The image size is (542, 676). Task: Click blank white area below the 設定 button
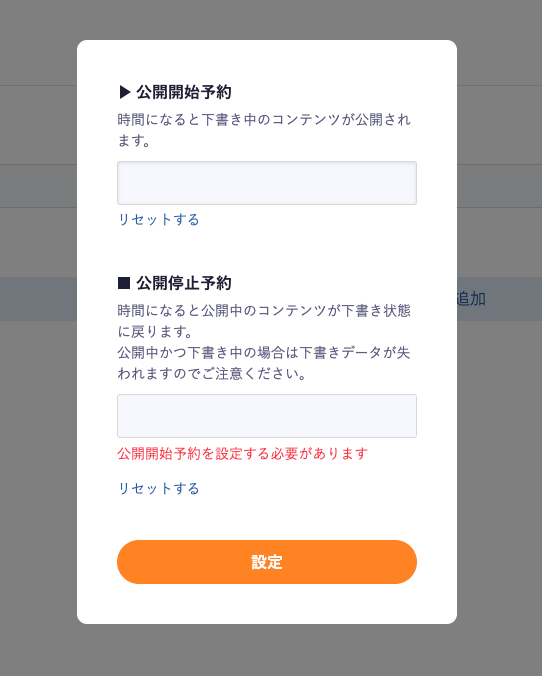[267, 604]
